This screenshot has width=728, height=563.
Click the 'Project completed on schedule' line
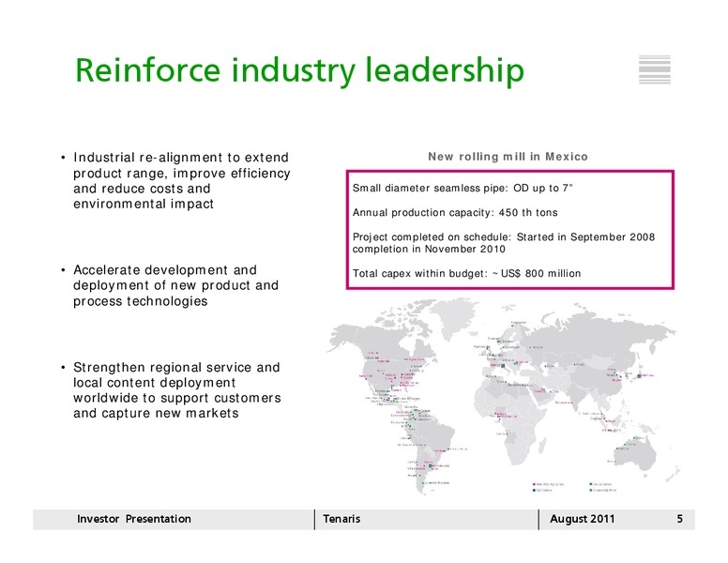point(504,236)
